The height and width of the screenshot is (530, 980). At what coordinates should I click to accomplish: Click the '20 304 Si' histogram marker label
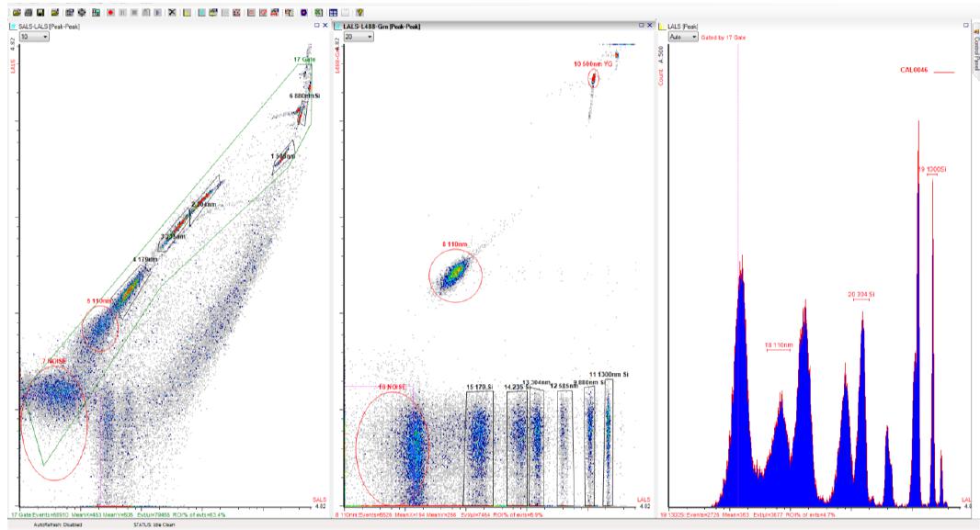[861, 295]
